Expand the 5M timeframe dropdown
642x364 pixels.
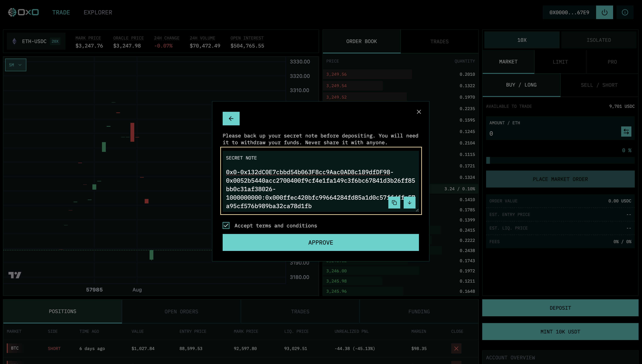click(16, 65)
